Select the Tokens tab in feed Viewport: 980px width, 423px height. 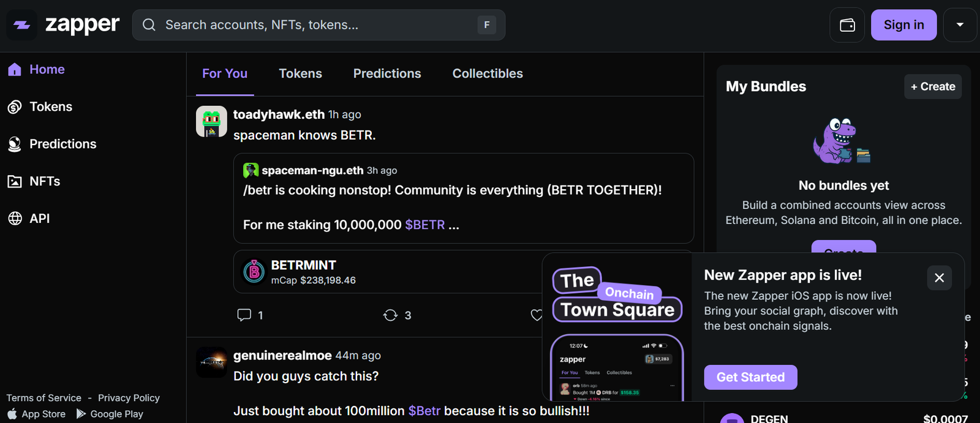300,73
